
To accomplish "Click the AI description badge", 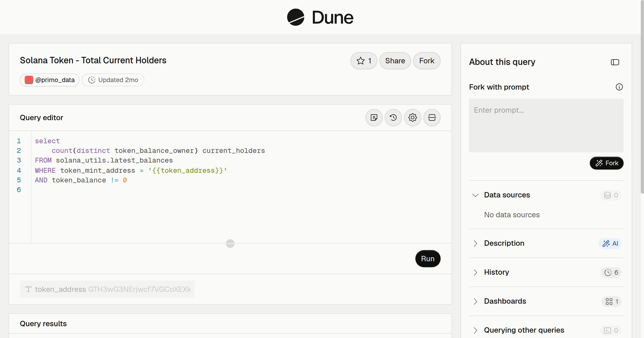I will point(610,243).
